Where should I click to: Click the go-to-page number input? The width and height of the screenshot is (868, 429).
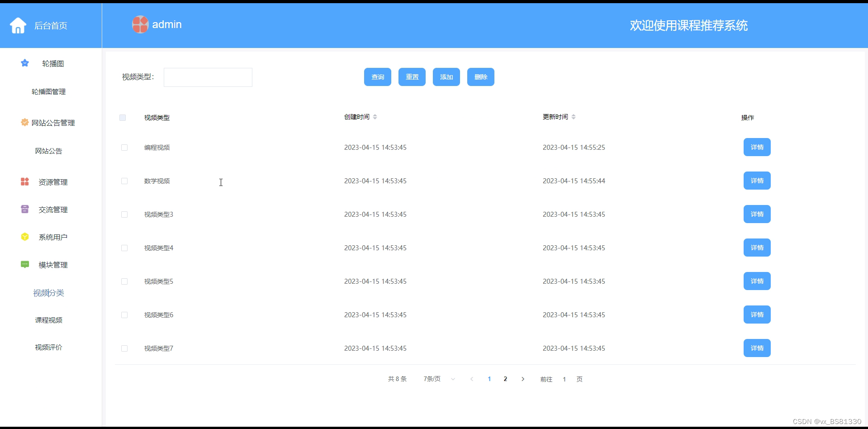[x=564, y=379]
